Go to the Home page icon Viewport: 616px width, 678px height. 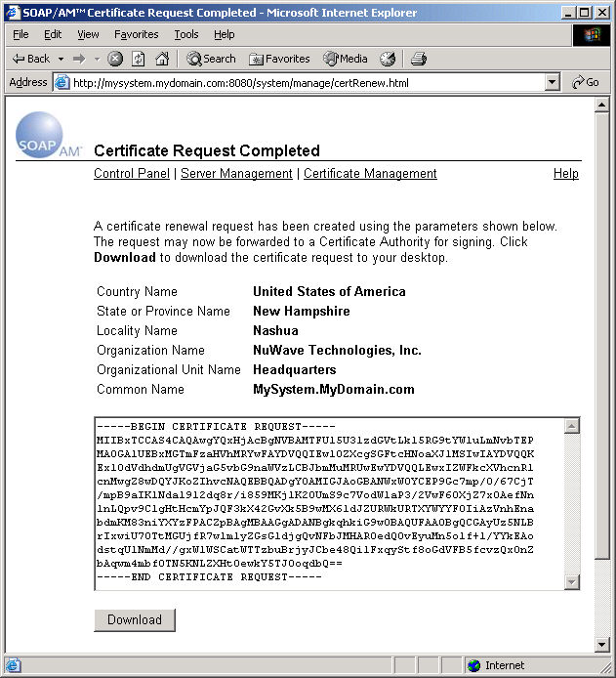tap(162, 59)
